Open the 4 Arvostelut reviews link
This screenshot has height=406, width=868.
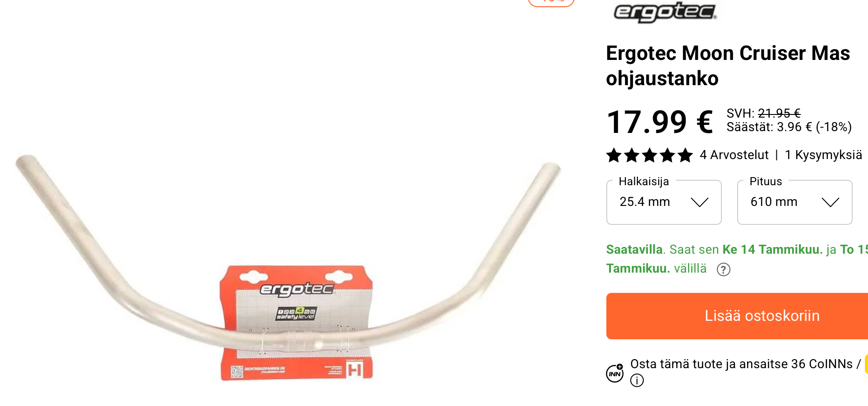[x=734, y=155]
